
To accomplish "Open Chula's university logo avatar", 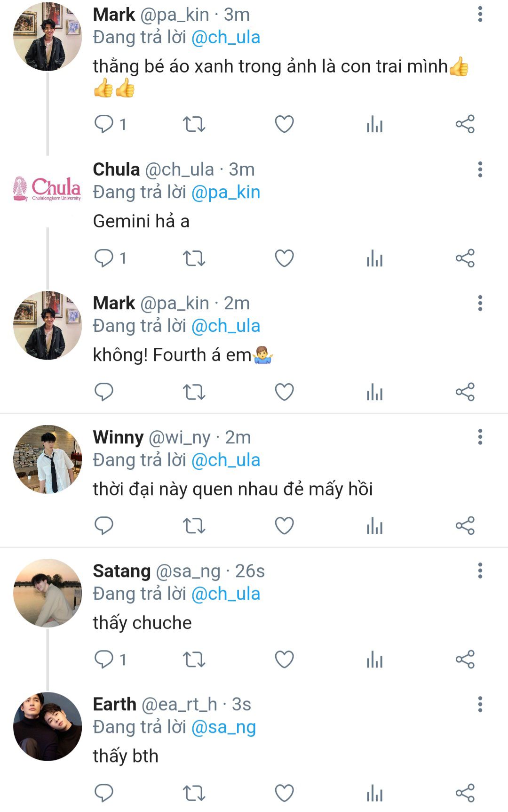I will point(47,189).
